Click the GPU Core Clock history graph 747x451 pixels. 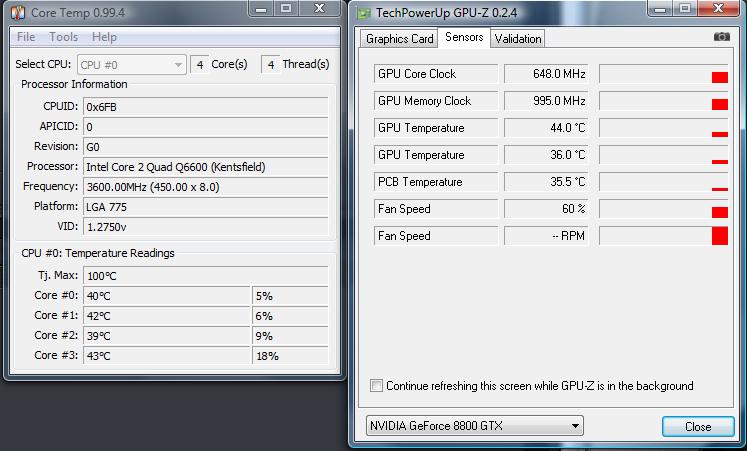[664, 74]
